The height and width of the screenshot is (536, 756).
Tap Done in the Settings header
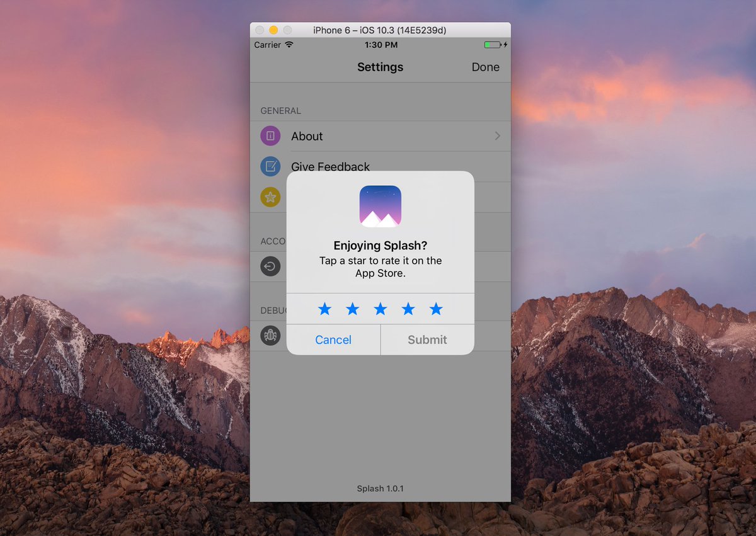click(x=486, y=67)
